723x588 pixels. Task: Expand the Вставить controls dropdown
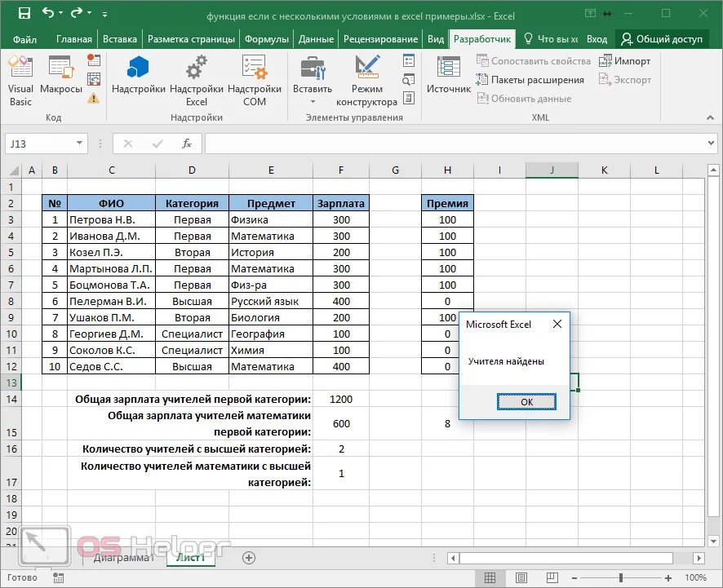(313, 101)
